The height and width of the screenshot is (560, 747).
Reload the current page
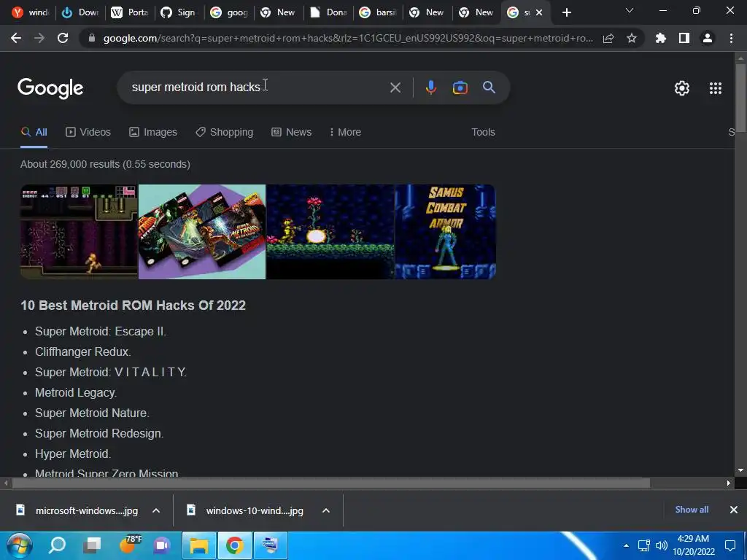click(63, 38)
